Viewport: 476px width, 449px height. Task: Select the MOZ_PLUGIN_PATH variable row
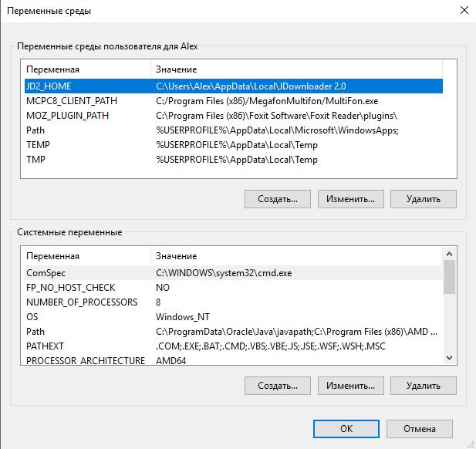click(67, 116)
